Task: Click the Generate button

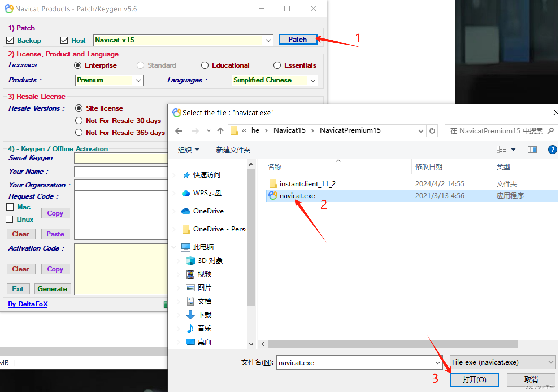Action: pos(53,289)
